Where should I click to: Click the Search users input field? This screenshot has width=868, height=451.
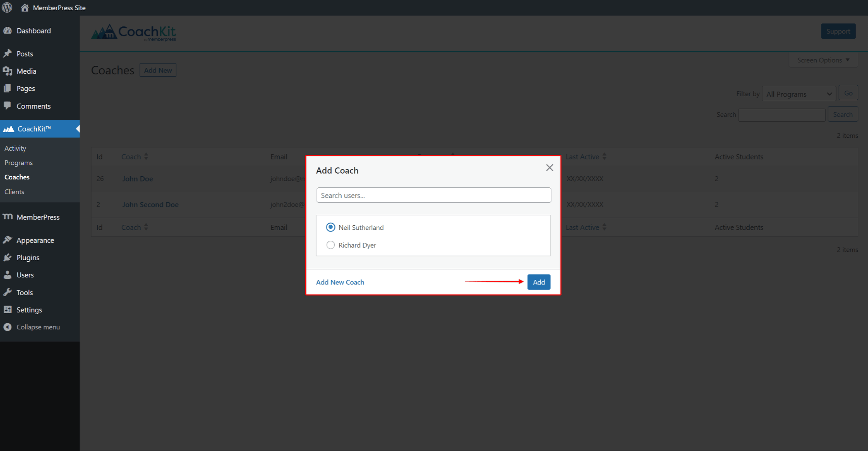(x=433, y=195)
